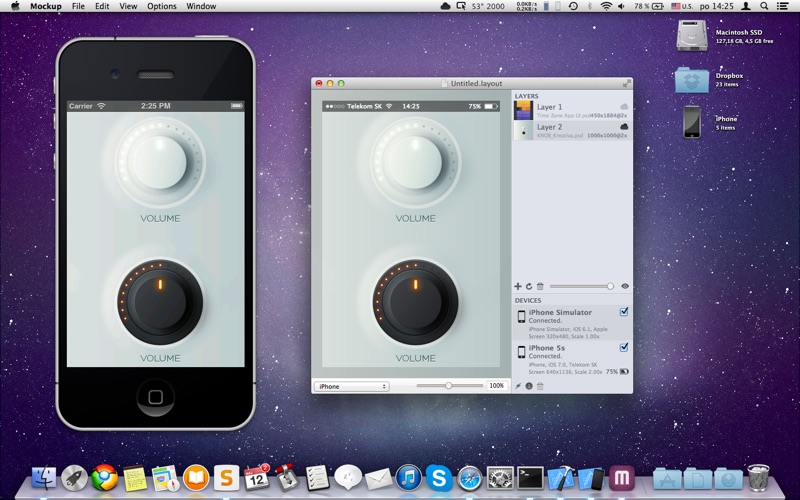Launch Safari from the Dock
This screenshot has height=500, width=800.
pos(469,479)
